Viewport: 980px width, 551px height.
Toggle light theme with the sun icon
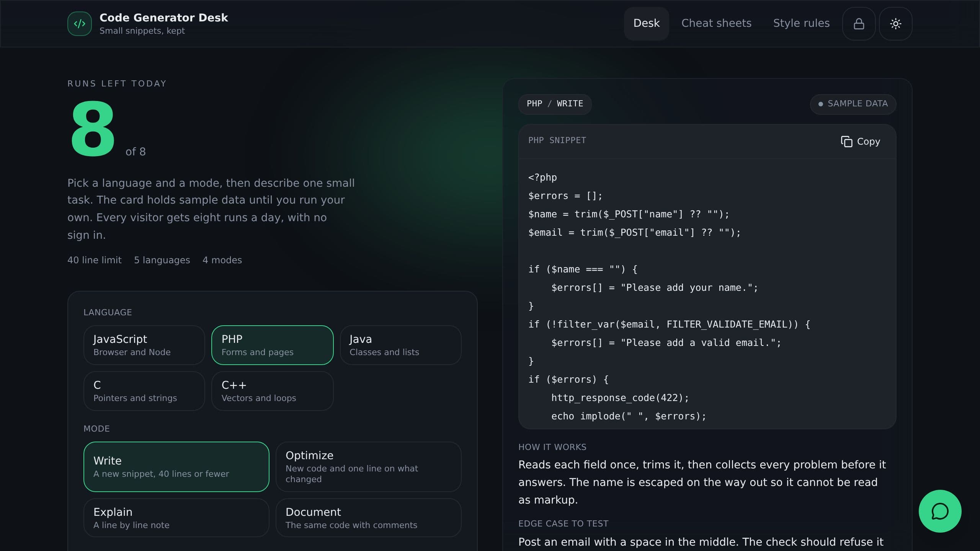click(x=895, y=24)
